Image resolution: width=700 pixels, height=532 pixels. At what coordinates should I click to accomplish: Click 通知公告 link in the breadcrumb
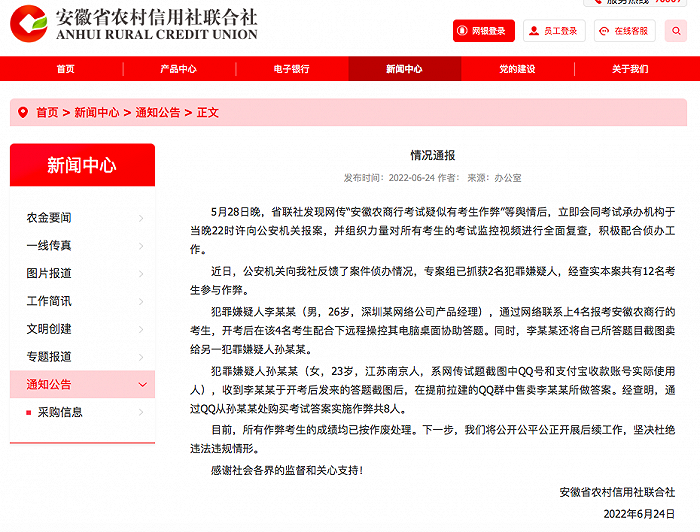pyautogui.click(x=158, y=112)
